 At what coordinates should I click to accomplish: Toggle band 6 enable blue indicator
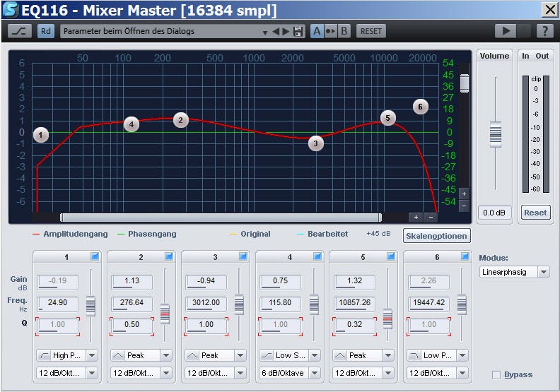click(465, 256)
